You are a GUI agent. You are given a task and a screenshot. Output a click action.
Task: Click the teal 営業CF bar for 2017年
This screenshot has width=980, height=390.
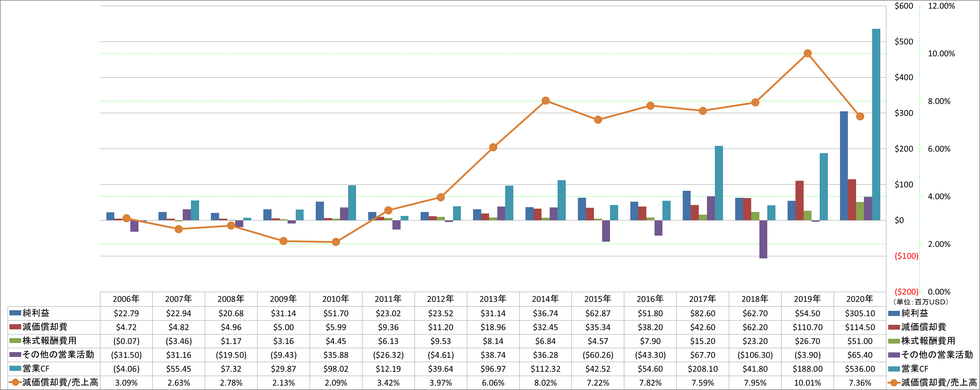[719, 183]
